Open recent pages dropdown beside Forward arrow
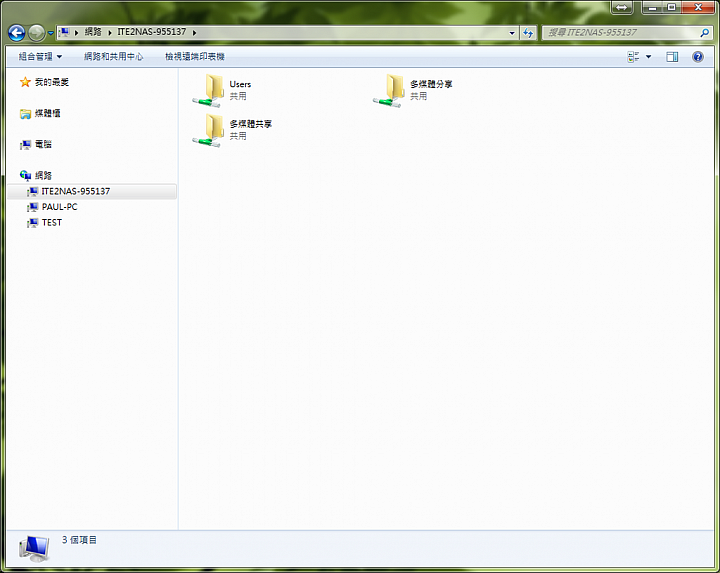 coord(51,33)
